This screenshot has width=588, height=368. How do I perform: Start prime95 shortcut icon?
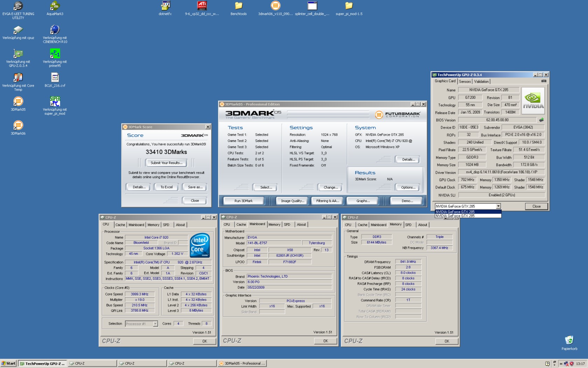(55, 54)
